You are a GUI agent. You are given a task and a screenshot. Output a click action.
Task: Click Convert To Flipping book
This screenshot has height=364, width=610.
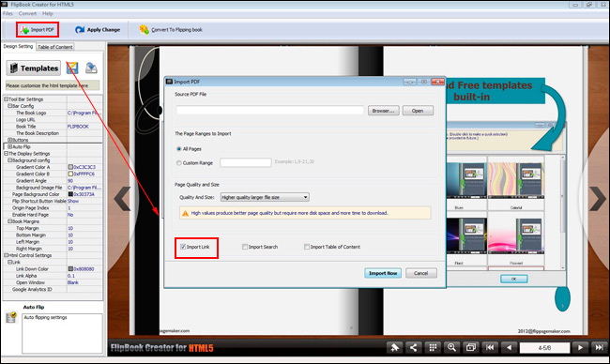click(171, 30)
